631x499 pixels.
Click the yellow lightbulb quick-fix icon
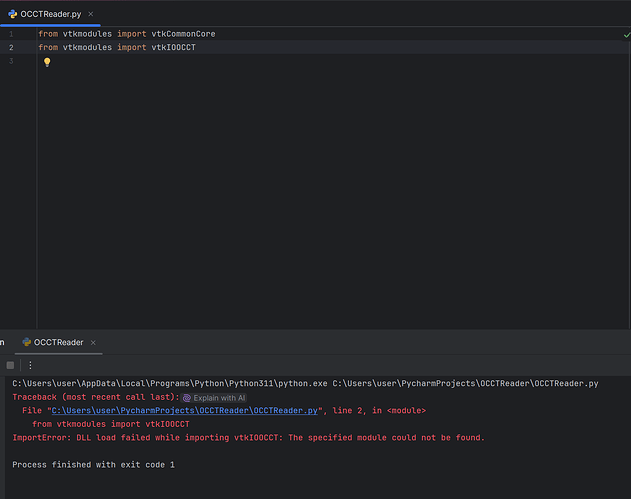pyautogui.click(x=47, y=62)
